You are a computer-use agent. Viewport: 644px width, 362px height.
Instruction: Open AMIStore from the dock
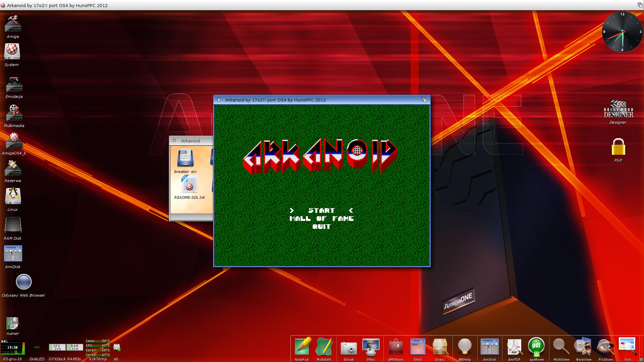[x=396, y=347]
